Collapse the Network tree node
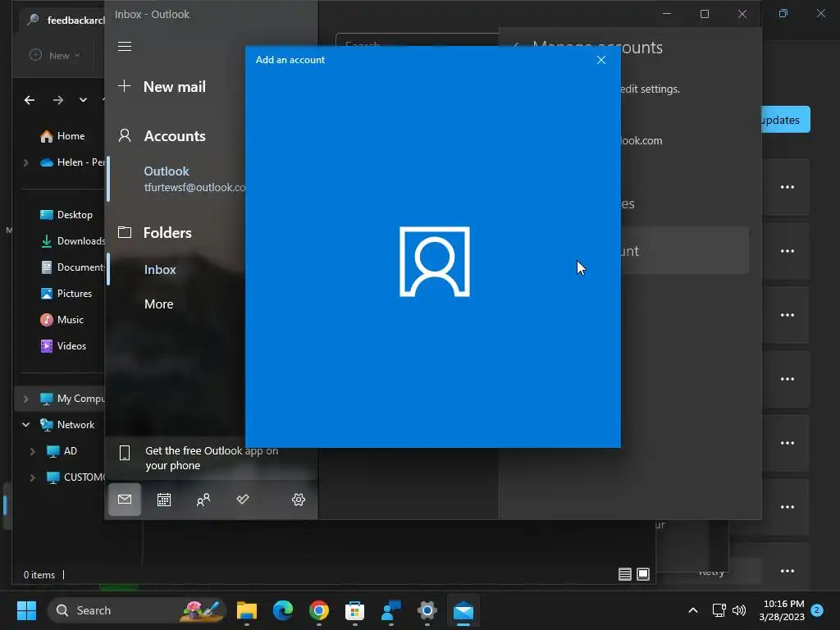Viewport: 840px width, 630px height. [25, 425]
